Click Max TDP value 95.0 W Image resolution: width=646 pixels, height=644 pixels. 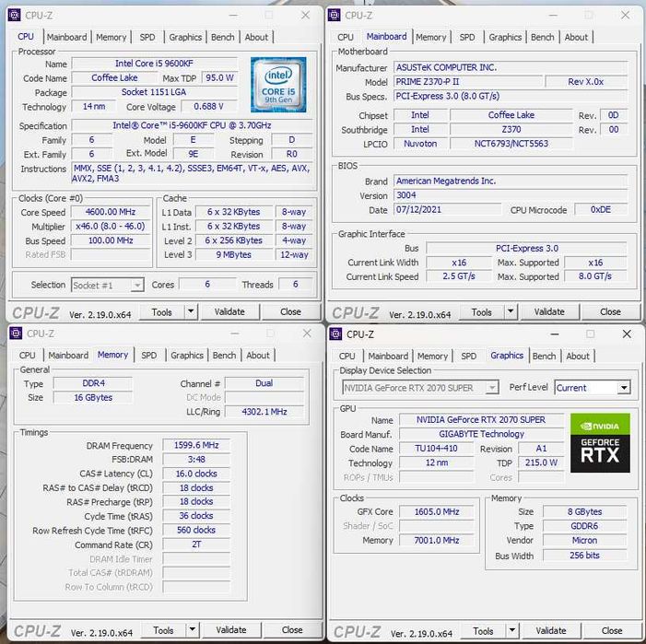[219, 77]
